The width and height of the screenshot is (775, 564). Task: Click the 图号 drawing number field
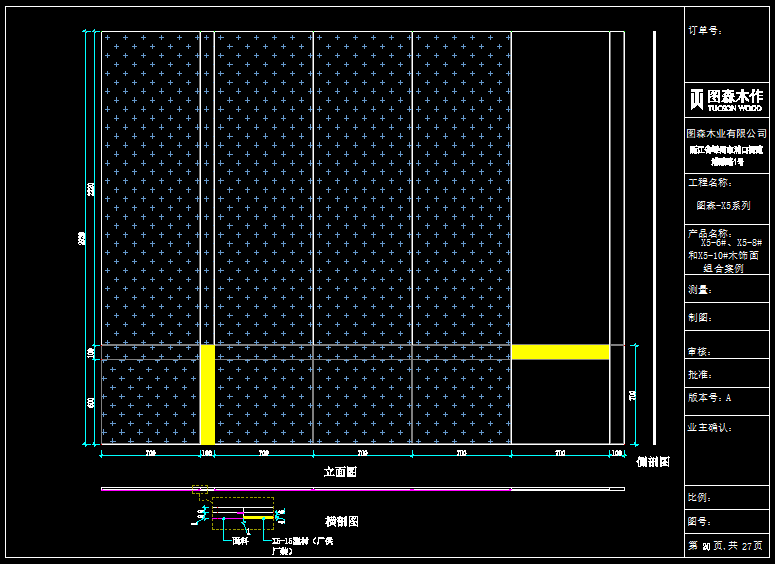pyautogui.click(x=699, y=521)
